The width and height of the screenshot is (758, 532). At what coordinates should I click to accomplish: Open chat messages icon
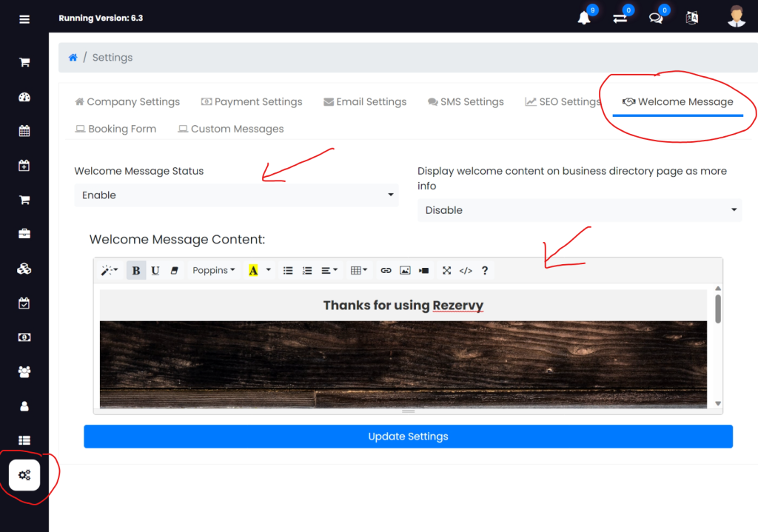656,18
